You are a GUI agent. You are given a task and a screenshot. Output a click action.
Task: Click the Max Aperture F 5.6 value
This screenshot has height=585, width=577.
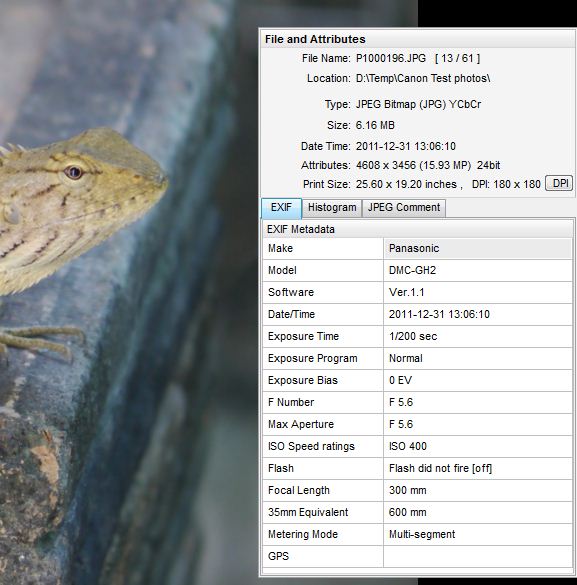click(401, 425)
